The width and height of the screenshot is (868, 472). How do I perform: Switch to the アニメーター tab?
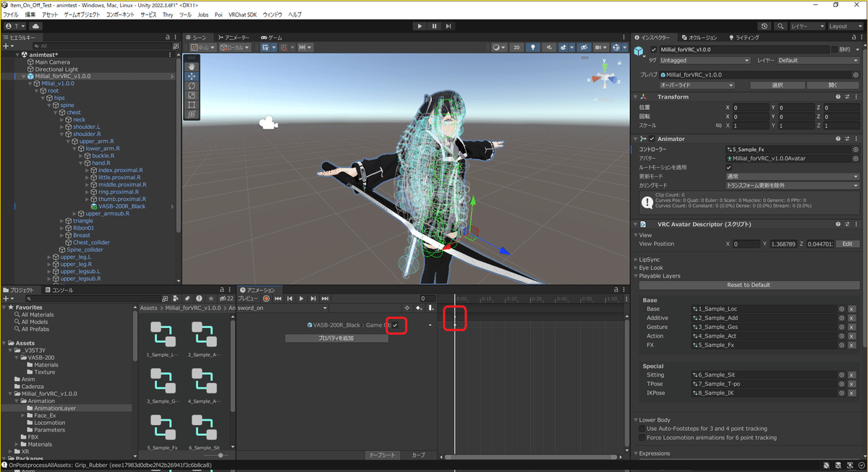coord(234,38)
